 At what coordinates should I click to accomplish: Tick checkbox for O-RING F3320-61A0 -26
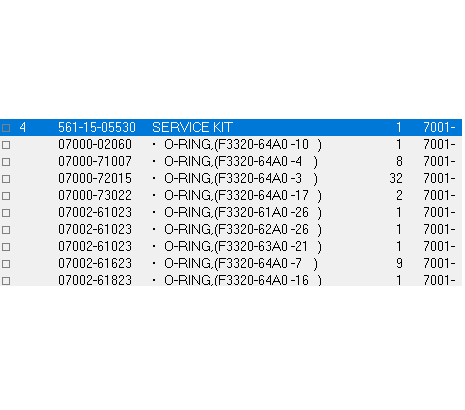click(6, 213)
